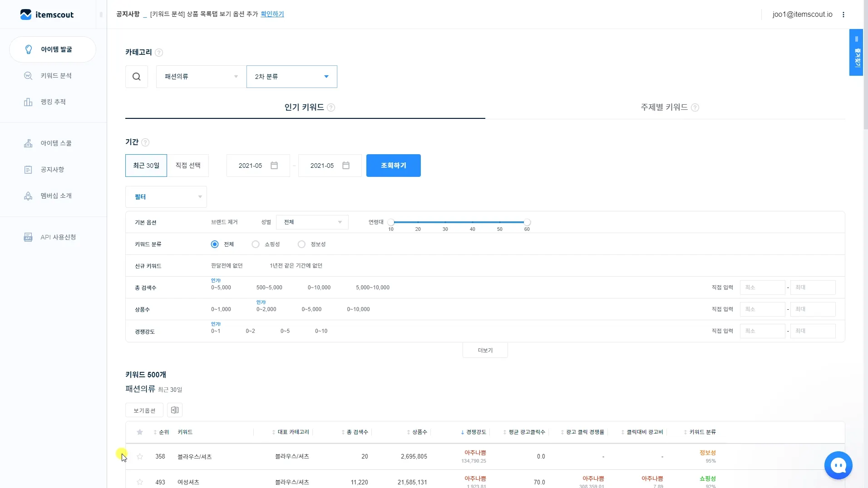The image size is (868, 488).
Task: Sort by 총 검색수 column
Action: pos(355,432)
